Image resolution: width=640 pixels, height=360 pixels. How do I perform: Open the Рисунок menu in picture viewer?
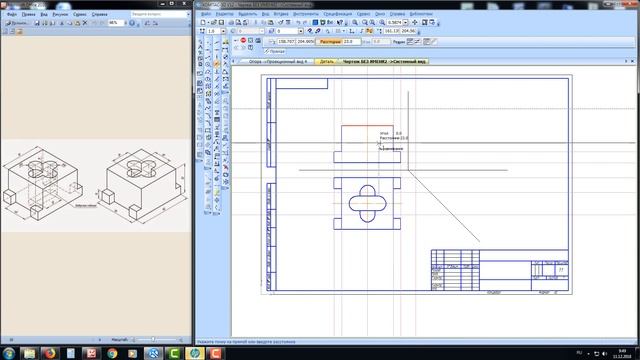60,14
